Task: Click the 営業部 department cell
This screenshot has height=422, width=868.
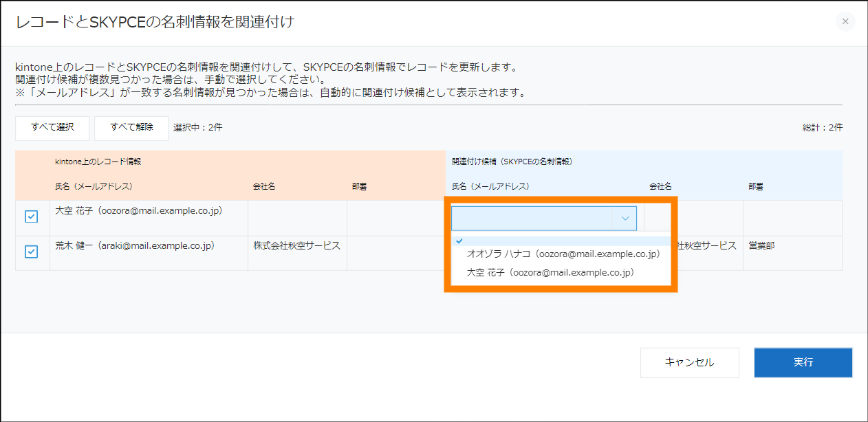Action: pyautogui.click(x=761, y=246)
